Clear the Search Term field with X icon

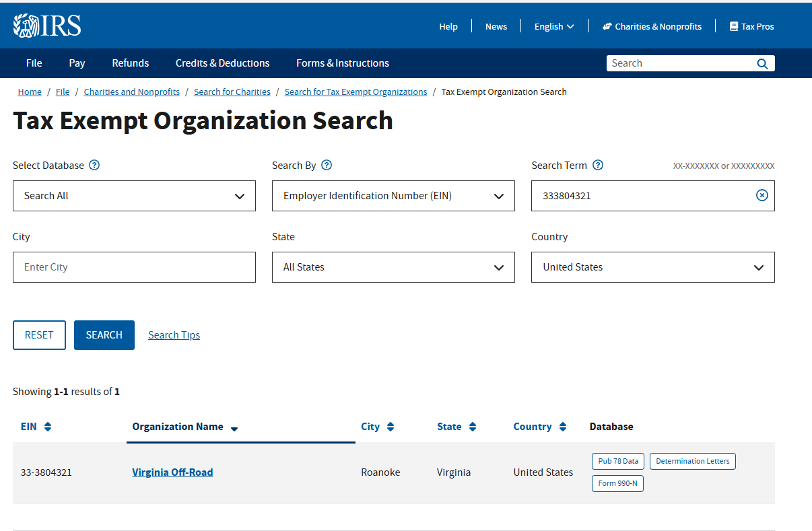(762, 195)
